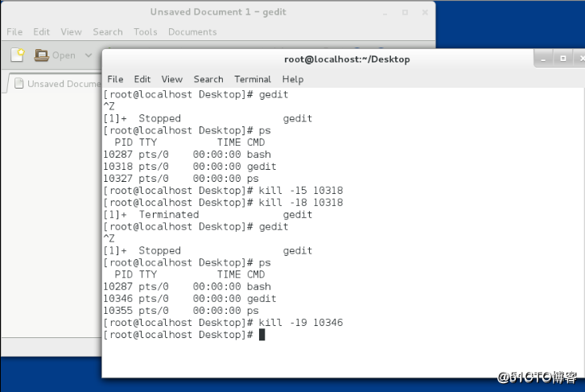Click the terminal cursor at last prompt
Image resolution: width=585 pixels, height=392 pixels.
[262, 335]
